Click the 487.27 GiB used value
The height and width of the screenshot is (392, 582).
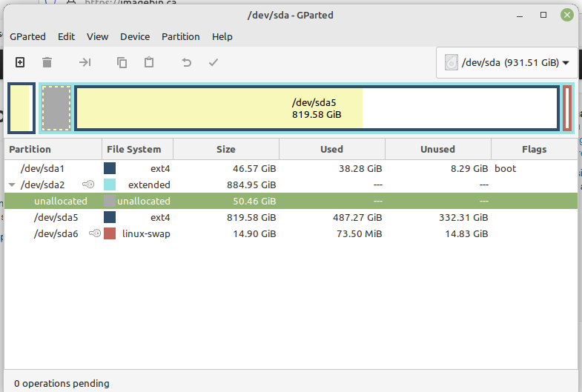(357, 218)
